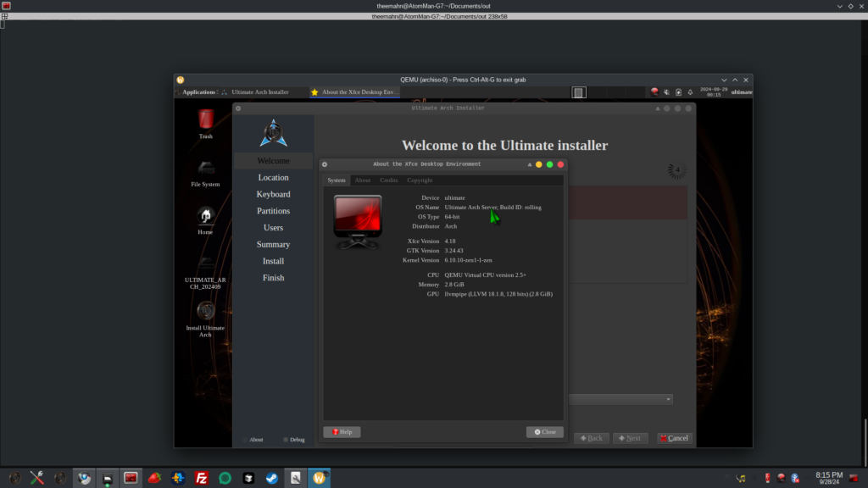This screenshot has width=868, height=488.
Task: Open the Copyright tab
Action: point(420,180)
